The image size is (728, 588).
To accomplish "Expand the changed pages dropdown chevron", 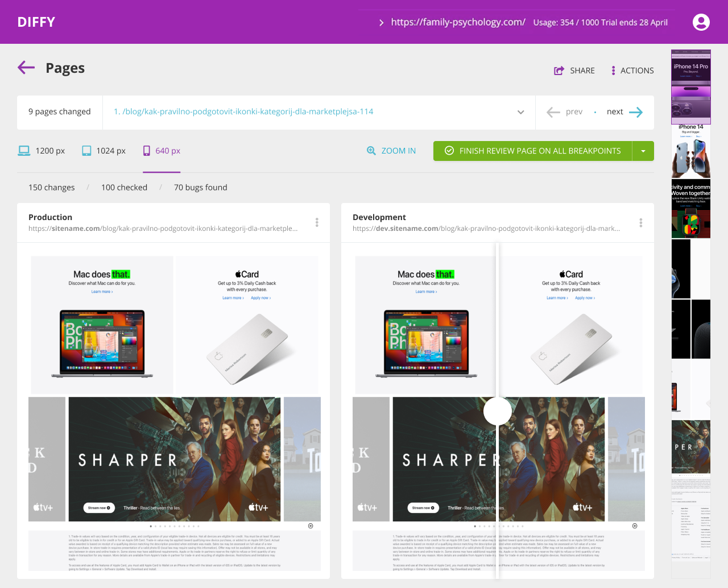I will (520, 112).
